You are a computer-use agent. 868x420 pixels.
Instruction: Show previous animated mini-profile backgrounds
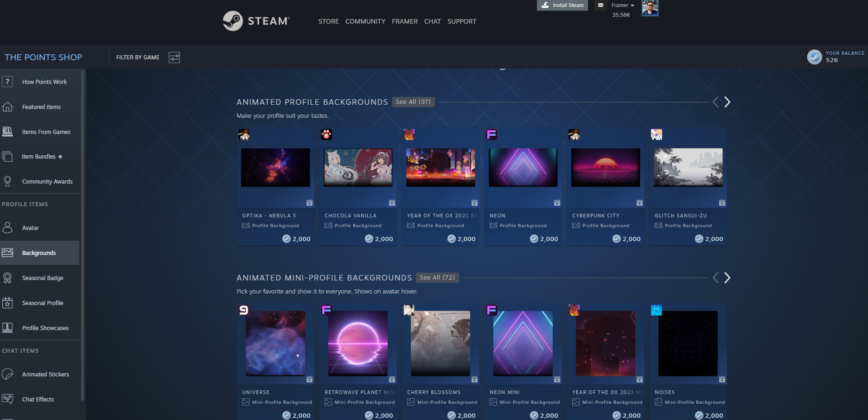click(x=715, y=278)
